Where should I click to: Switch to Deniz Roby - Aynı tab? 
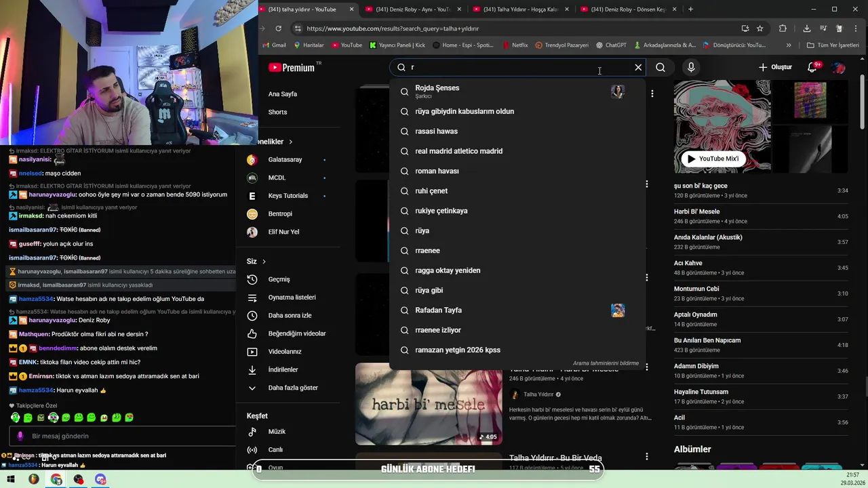click(x=412, y=9)
